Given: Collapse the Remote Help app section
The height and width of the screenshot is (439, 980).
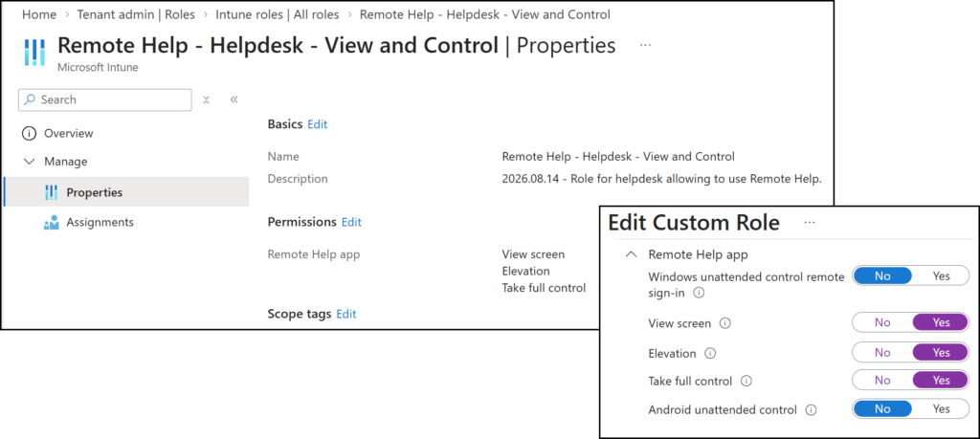Looking at the screenshot, I should (632, 254).
